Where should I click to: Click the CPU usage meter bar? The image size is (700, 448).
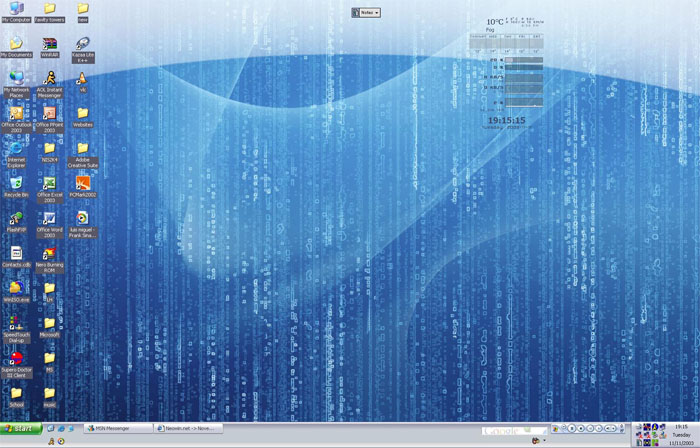(524, 60)
